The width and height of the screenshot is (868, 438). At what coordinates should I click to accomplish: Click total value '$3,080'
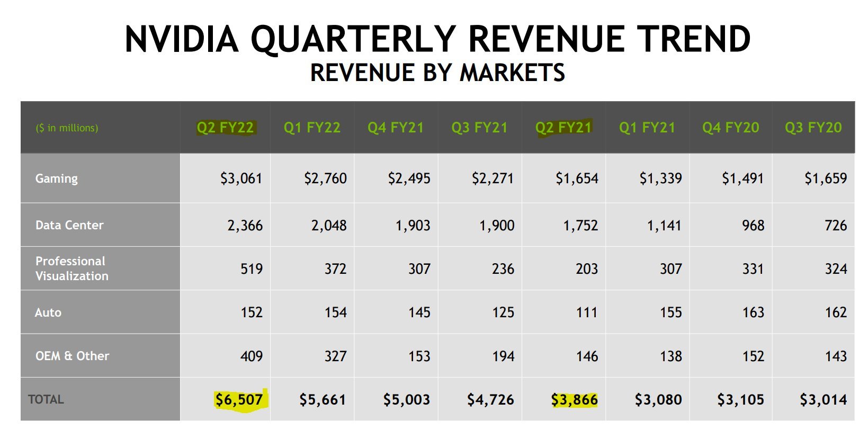click(658, 400)
